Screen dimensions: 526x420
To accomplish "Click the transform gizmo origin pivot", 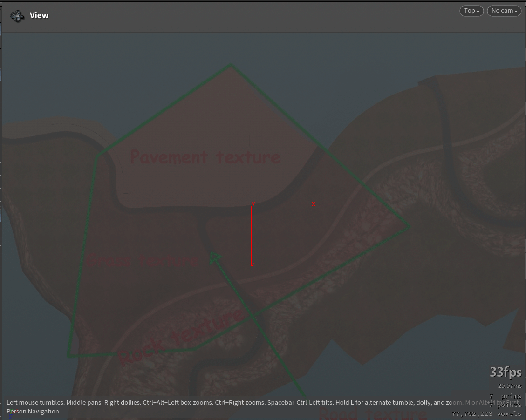I will (252, 205).
